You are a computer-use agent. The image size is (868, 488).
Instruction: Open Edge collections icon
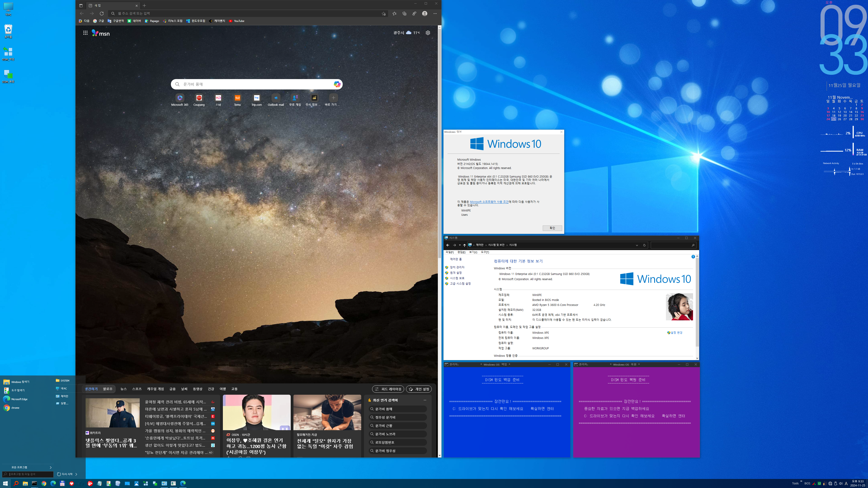(404, 14)
